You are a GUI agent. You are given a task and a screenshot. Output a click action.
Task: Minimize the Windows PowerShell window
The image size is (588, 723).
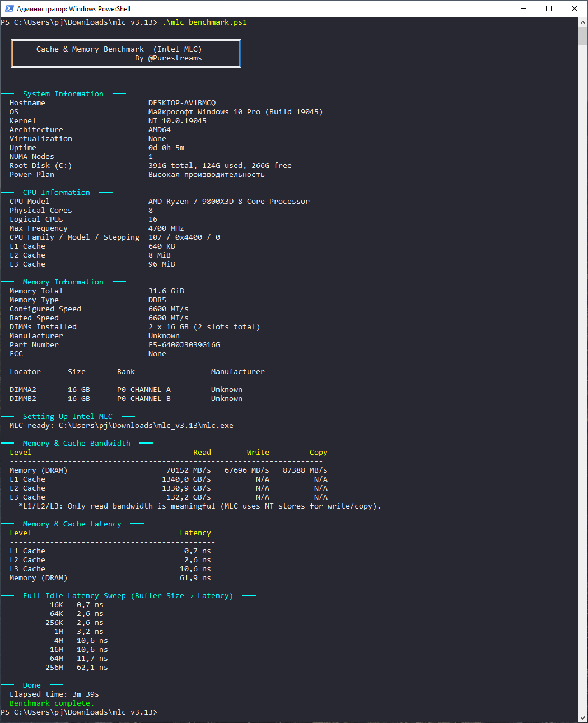click(524, 8)
